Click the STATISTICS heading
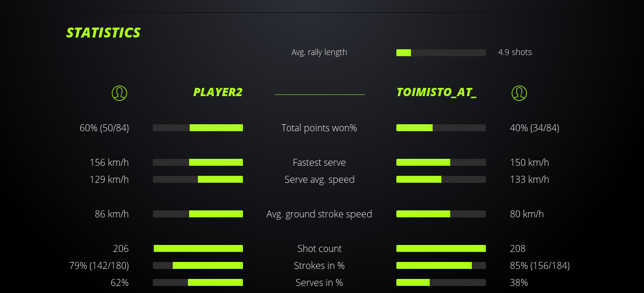The height and width of the screenshot is (293, 644). coord(103,33)
